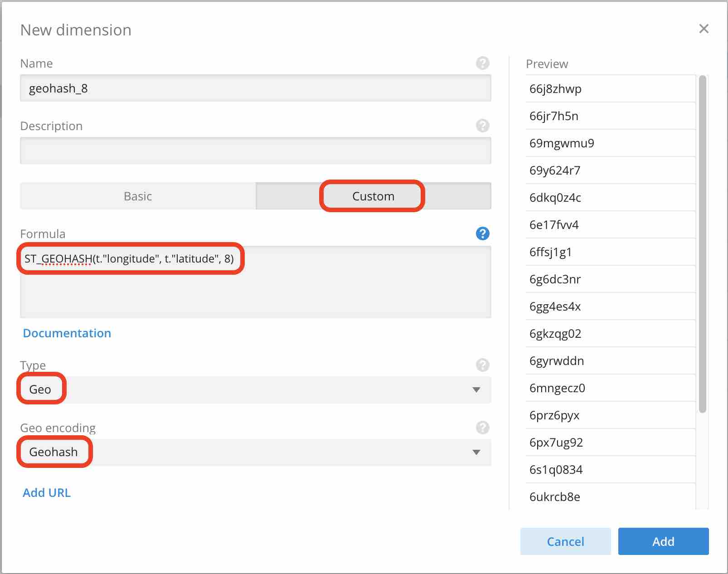Open the Geohash encoding selector
The width and height of the screenshot is (728, 574).
coord(254,452)
